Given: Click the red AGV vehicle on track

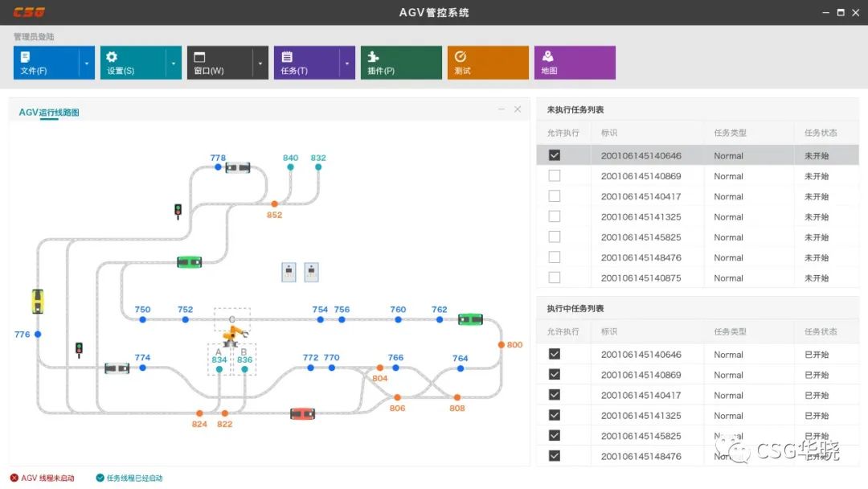Looking at the screenshot, I should 302,413.
